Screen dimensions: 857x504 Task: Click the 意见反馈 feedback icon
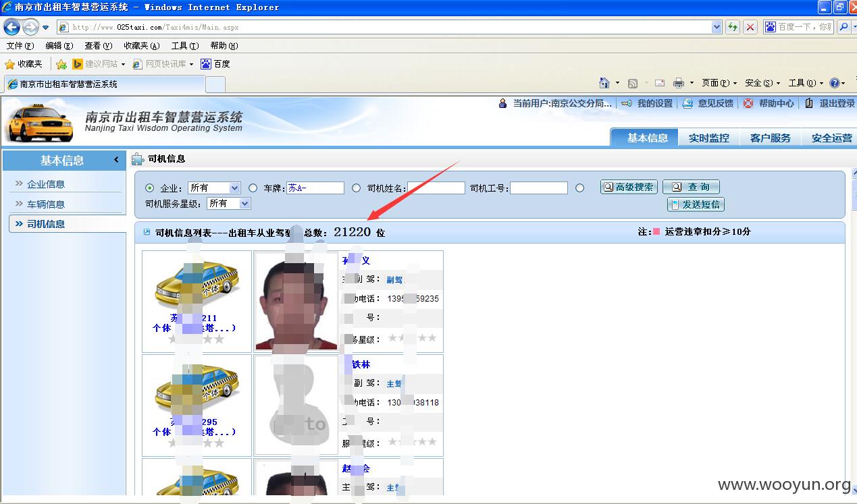[687, 103]
